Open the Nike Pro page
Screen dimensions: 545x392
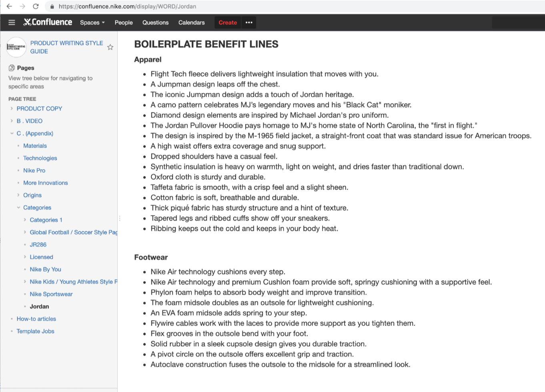point(34,170)
